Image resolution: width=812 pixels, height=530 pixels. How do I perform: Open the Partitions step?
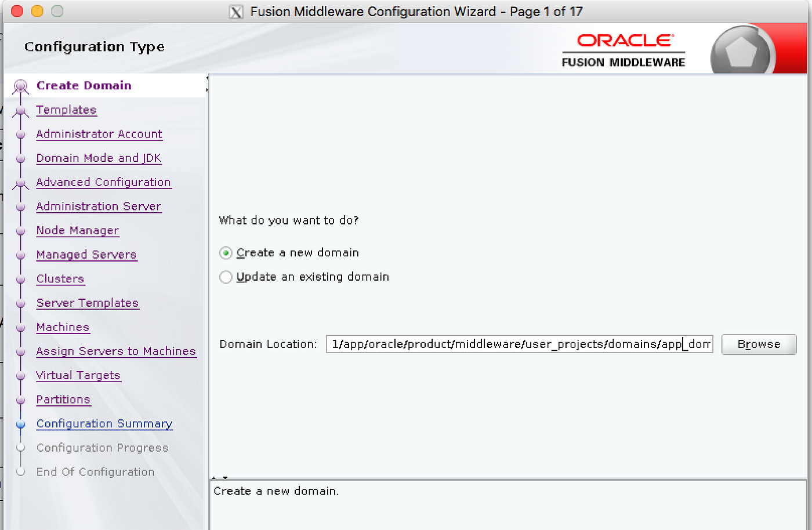coord(63,400)
